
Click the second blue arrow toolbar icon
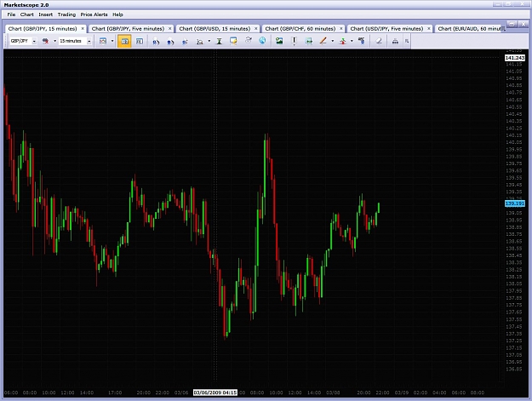point(170,42)
